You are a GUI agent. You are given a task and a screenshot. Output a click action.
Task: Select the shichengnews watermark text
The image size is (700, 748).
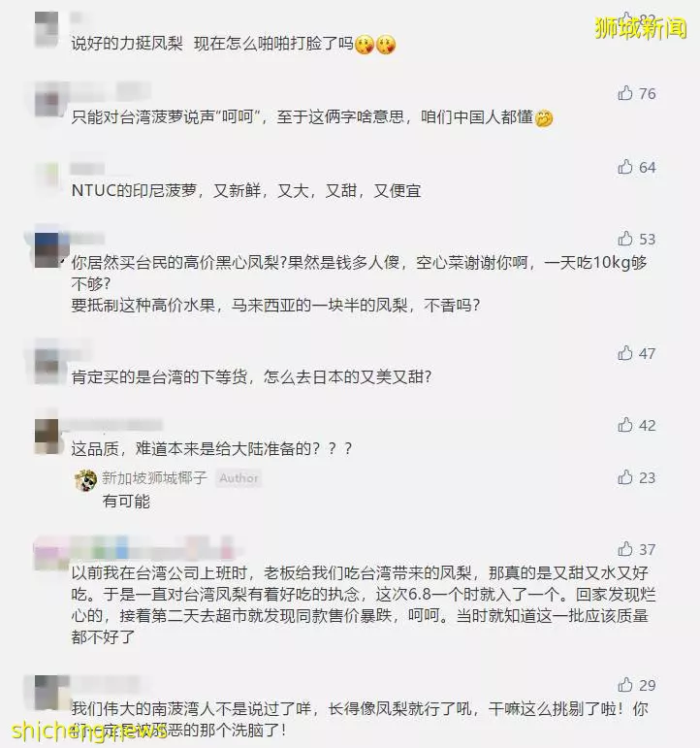[89, 731]
